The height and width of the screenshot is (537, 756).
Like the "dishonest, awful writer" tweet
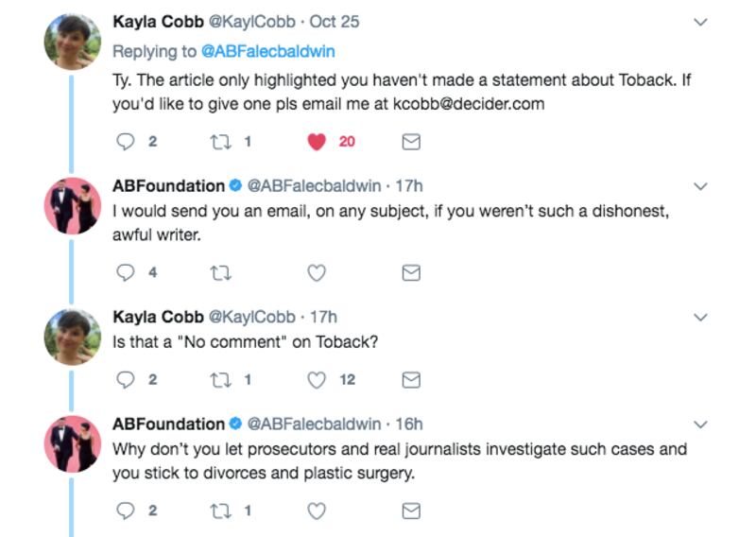point(318,272)
